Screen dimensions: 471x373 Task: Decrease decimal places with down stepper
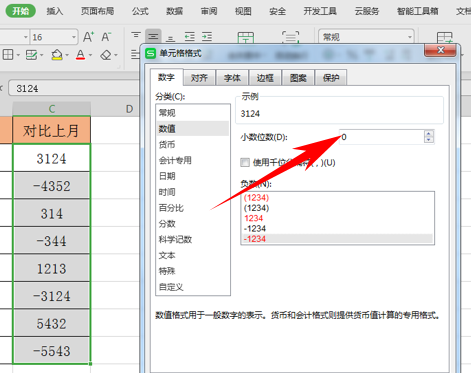tap(429, 140)
